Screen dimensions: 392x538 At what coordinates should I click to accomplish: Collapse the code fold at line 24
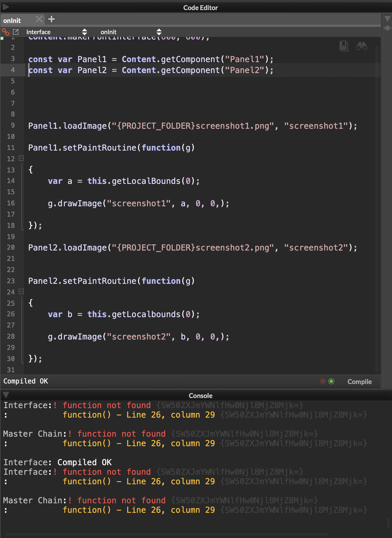point(21,292)
